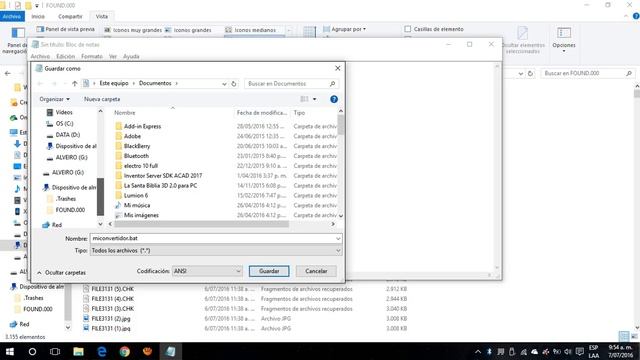640x360 pixels.
Task: Select La Santa Biblia 3D 2.0 folder
Action: pos(160,186)
